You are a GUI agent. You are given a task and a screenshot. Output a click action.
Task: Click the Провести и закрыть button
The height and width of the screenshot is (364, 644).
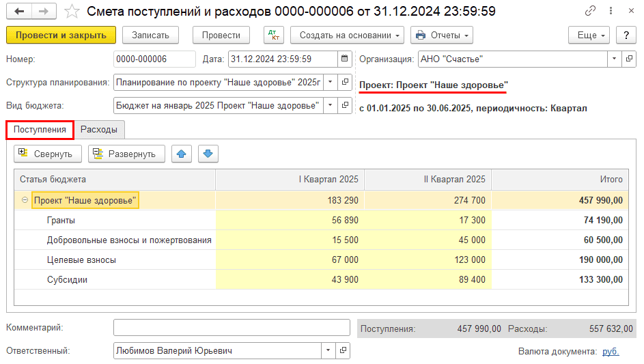pyautogui.click(x=61, y=36)
